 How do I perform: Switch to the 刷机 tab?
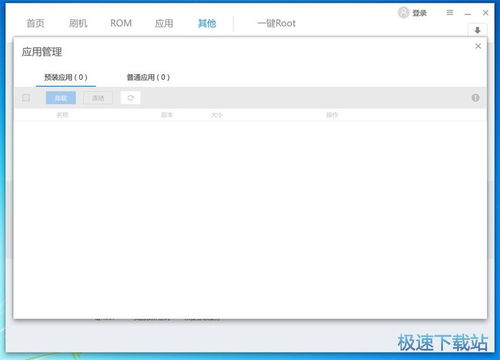click(78, 23)
